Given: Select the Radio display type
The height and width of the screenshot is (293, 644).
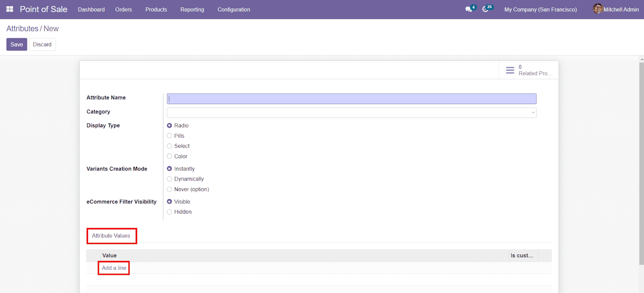Looking at the screenshot, I should pos(169,125).
